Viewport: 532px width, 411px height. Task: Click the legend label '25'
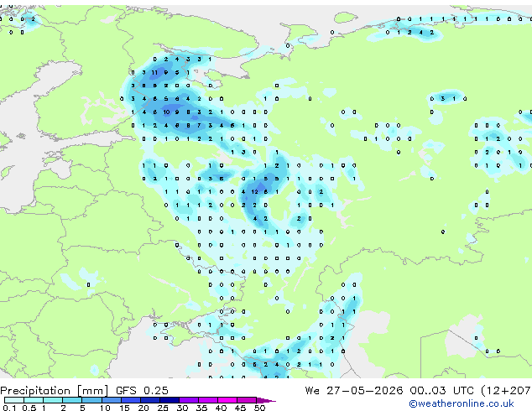(163, 408)
